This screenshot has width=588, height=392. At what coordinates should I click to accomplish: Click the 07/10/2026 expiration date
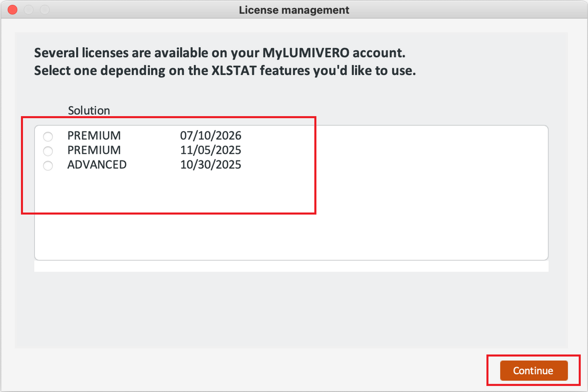click(211, 136)
